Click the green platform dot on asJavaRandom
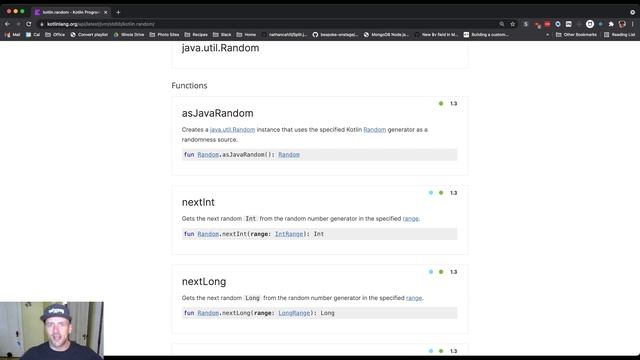The height and width of the screenshot is (360, 640). [x=441, y=104]
